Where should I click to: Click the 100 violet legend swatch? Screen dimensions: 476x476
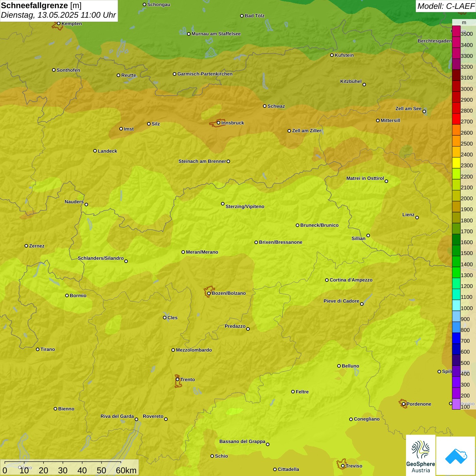pos(456,404)
